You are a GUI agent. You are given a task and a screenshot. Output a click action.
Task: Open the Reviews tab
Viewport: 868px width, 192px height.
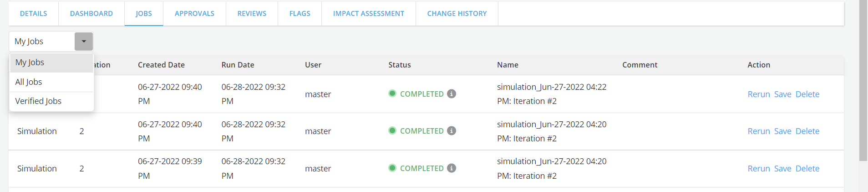click(x=252, y=14)
